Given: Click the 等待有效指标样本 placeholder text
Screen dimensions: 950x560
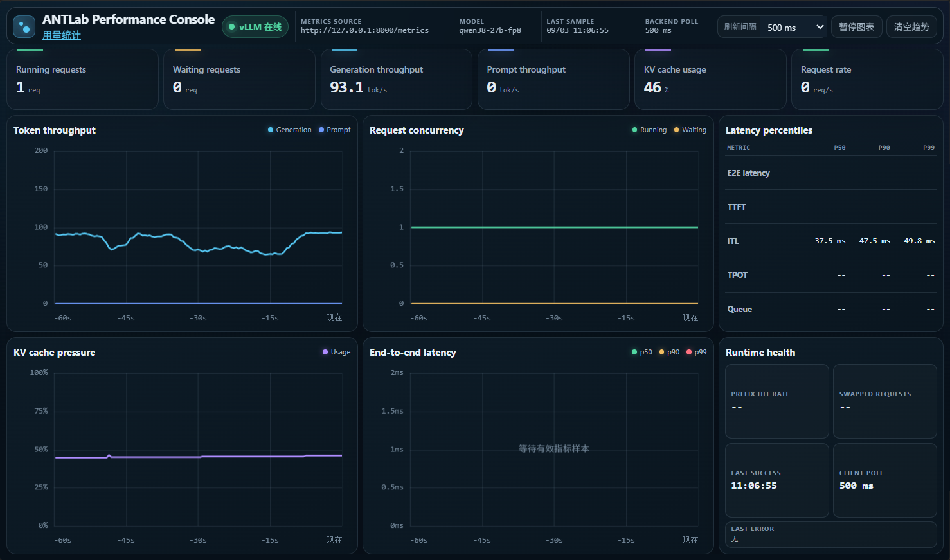Looking at the screenshot, I should coord(554,449).
